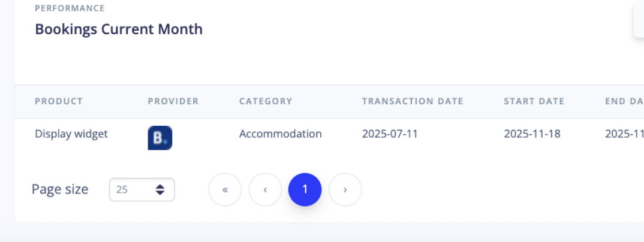The height and width of the screenshot is (242, 644).
Task: Sort by the START DATE column header
Action: [534, 101]
